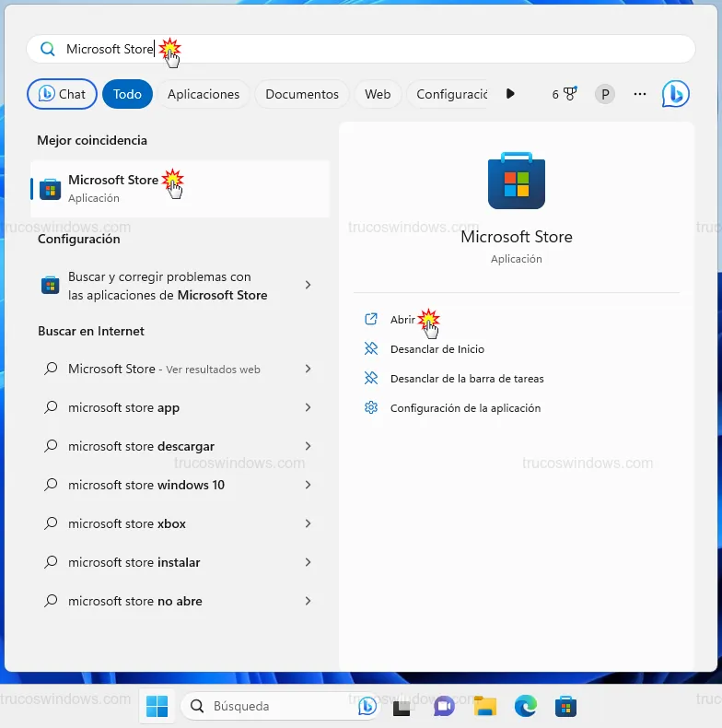Open the Windows Start button on the taskbar
Viewport: 722px width, 728px height.
(157, 707)
